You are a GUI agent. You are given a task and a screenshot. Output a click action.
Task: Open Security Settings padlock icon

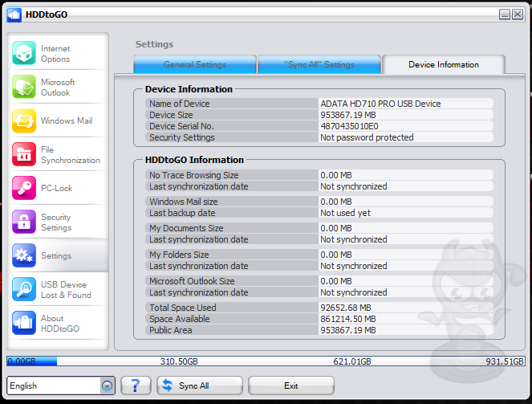click(24, 222)
